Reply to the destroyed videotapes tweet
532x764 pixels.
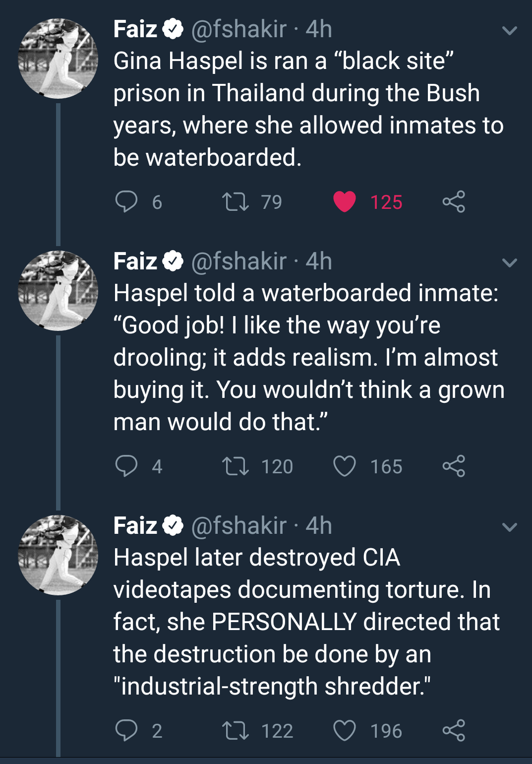(x=126, y=731)
